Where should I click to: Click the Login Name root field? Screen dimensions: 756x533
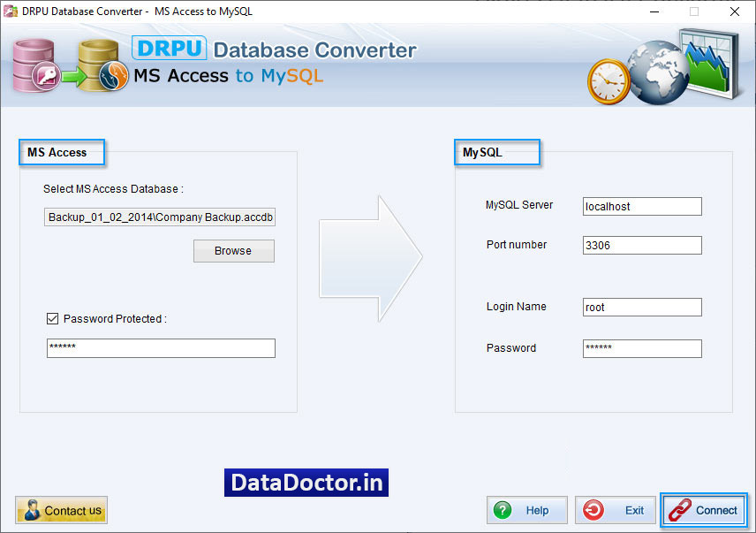[x=642, y=307]
